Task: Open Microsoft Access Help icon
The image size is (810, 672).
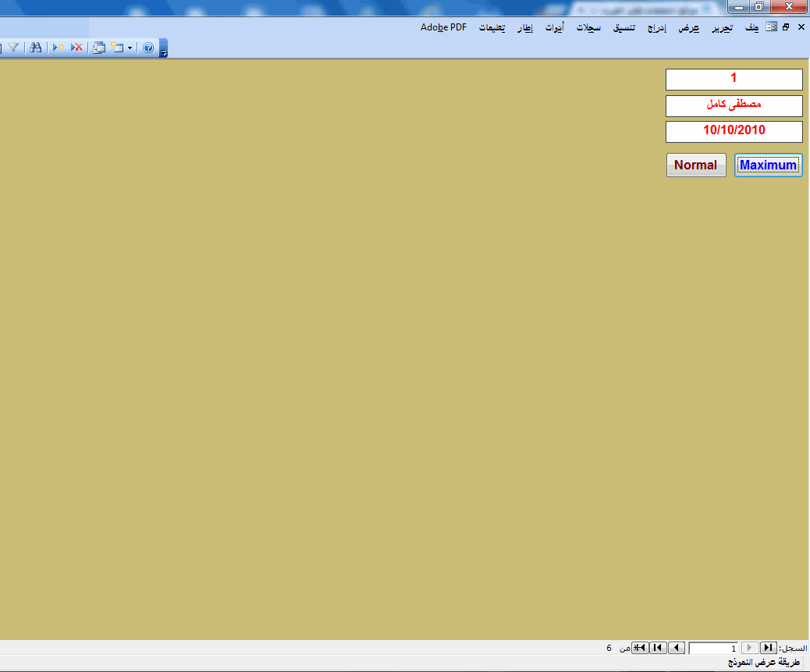Action: point(148,48)
